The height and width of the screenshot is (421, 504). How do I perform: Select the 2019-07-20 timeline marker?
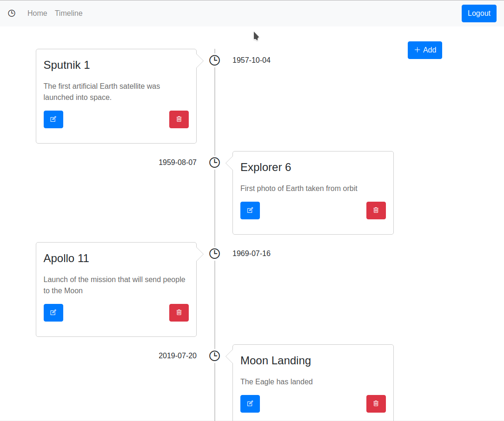point(214,356)
